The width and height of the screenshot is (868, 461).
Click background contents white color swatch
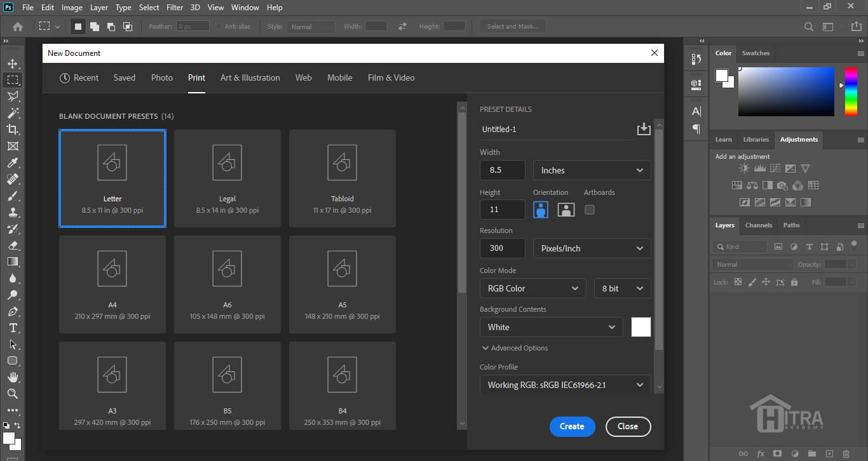click(641, 327)
